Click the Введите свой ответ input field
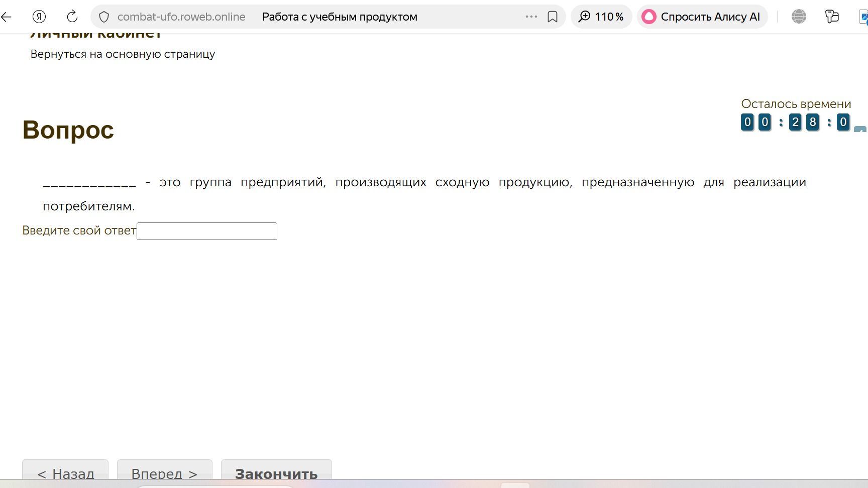 207,231
